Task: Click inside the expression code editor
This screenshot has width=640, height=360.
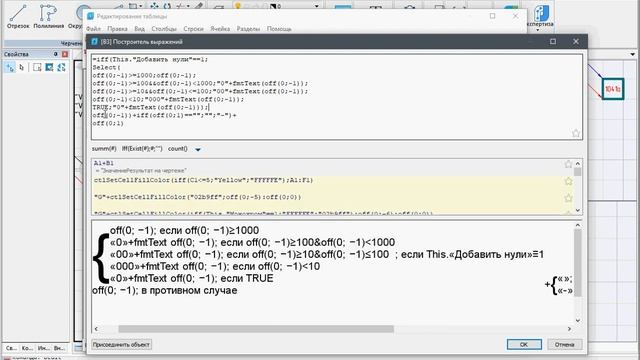Action: [x=337, y=97]
